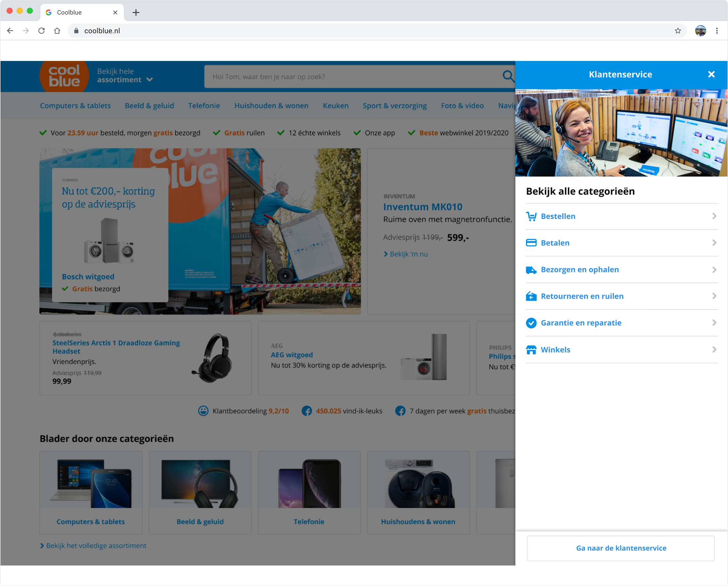
Task: Open the Computers & tablets menu
Action: 75,106
